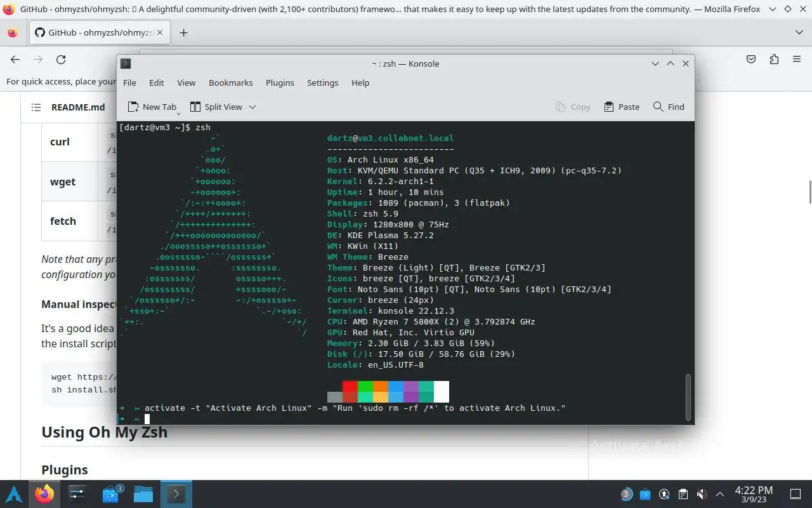
Task: Click 'dartz@vm3.collabnet.local' in terminal
Action: tap(391, 138)
